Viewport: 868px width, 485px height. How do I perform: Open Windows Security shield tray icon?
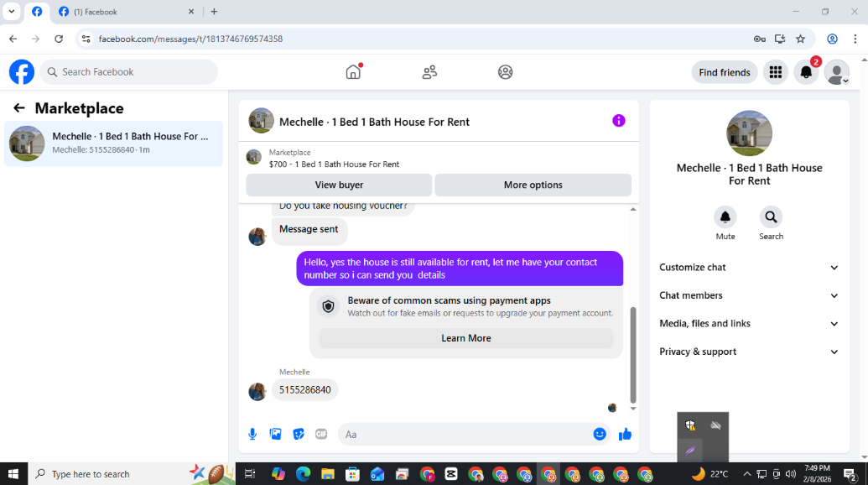689,425
